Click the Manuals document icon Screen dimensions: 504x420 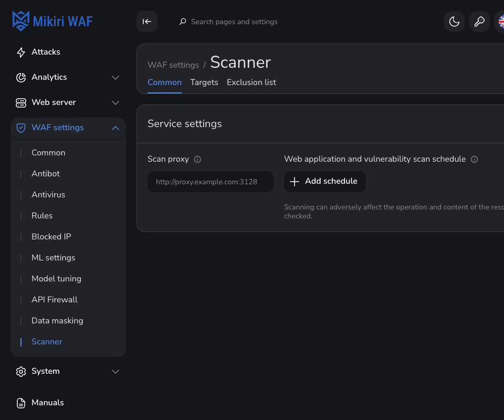(x=21, y=403)
